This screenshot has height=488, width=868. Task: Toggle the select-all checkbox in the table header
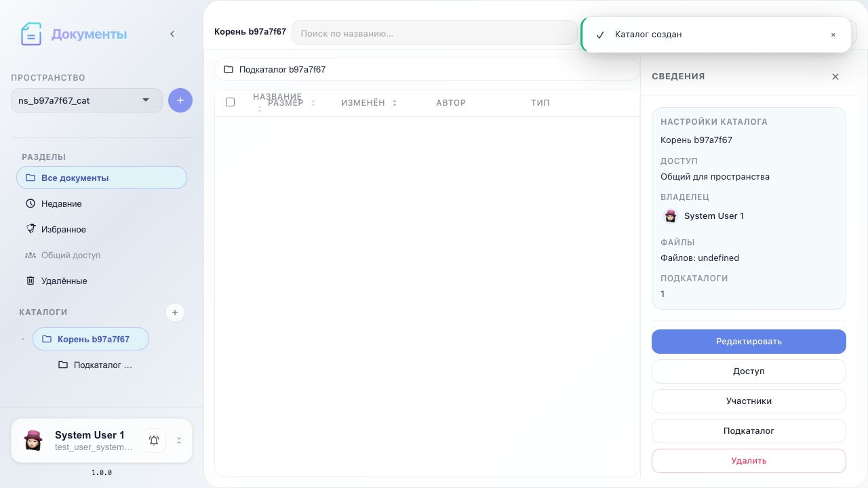(230, 102)
